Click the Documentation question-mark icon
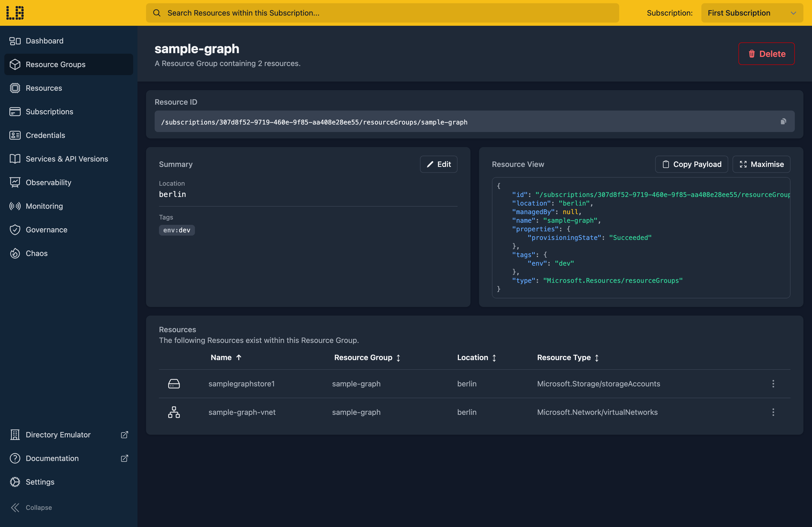The height and width of the screenshot is (527, 812). click(15, 458)
